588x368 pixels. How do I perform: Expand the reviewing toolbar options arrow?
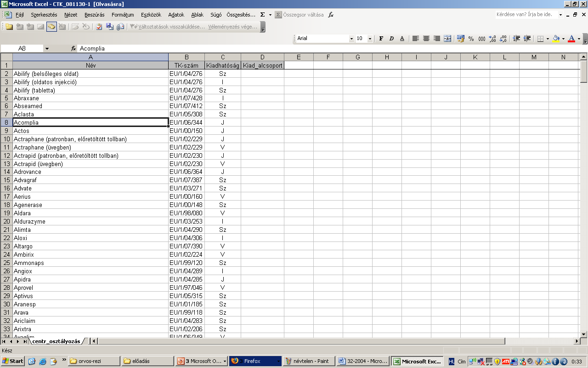[263, 28]
